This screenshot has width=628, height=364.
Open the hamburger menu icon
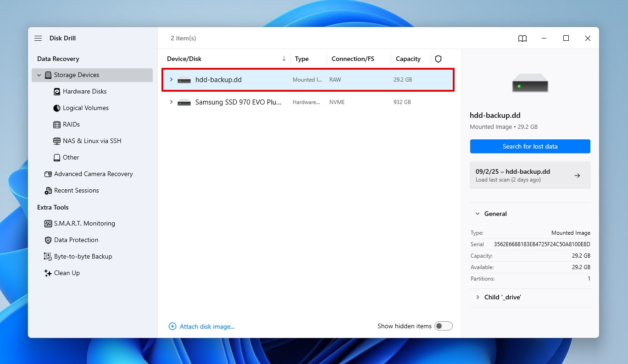click(x=38, y=39)
